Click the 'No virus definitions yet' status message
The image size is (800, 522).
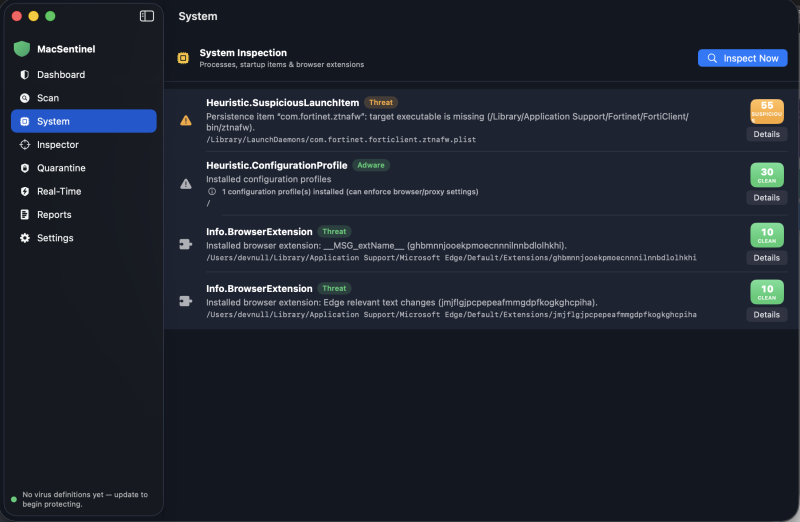(x=85, y=500)
